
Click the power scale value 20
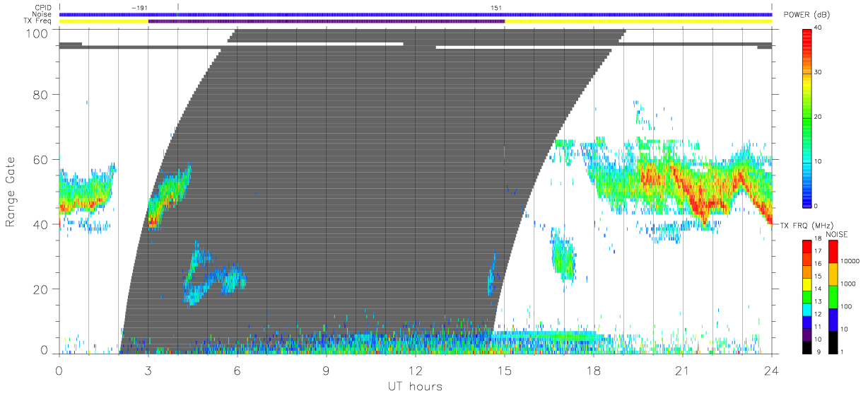tap(819, 117)
